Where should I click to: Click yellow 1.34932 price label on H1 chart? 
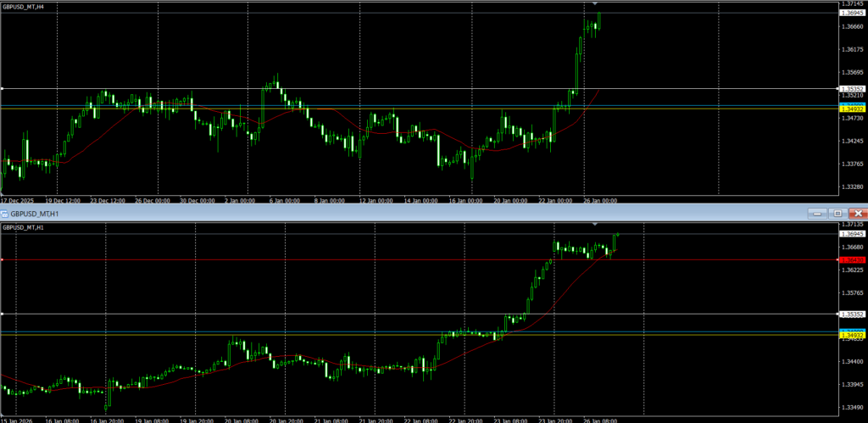851,336
